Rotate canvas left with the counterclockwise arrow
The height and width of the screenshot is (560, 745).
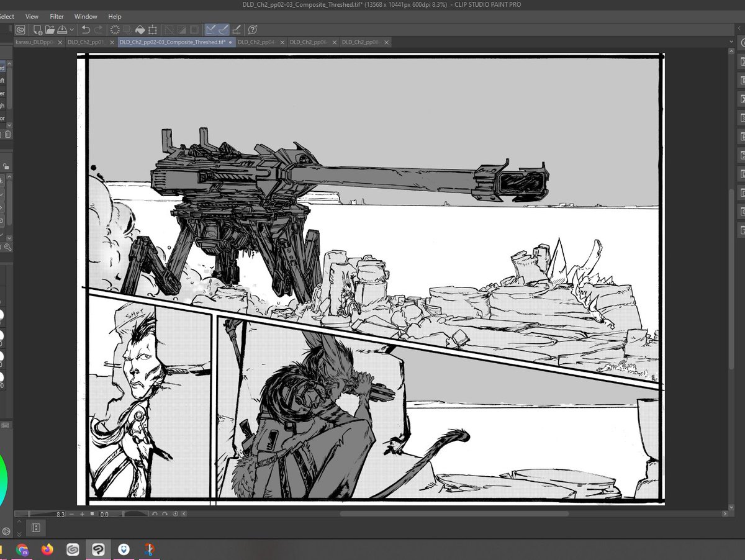(x=155, y=514)
